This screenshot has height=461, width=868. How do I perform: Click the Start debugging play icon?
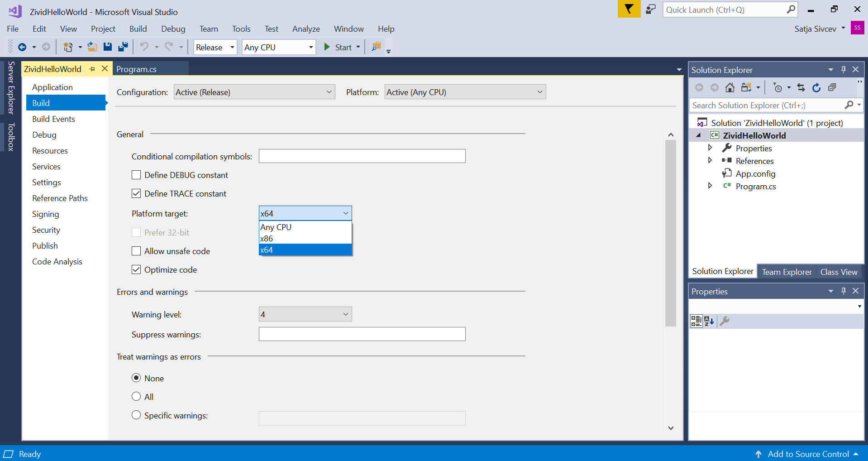327,47
